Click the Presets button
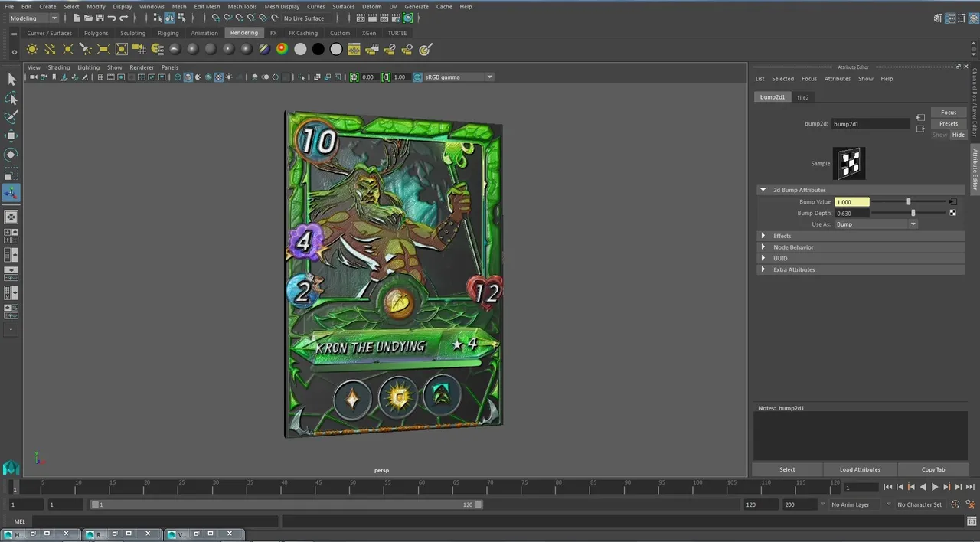The height and width of the screenshot is (542, 980). point(949,123)
